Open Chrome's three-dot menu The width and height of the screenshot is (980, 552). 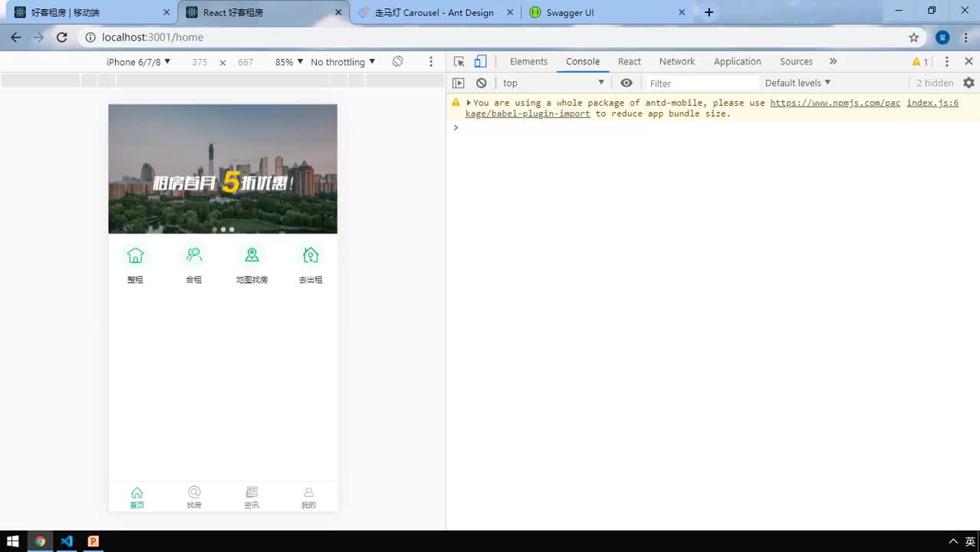pyautogui.click(x=966, y=38)
